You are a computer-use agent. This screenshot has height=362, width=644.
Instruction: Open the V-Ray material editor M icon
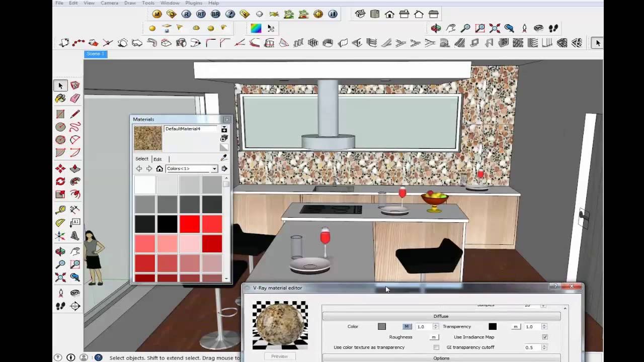157,14
